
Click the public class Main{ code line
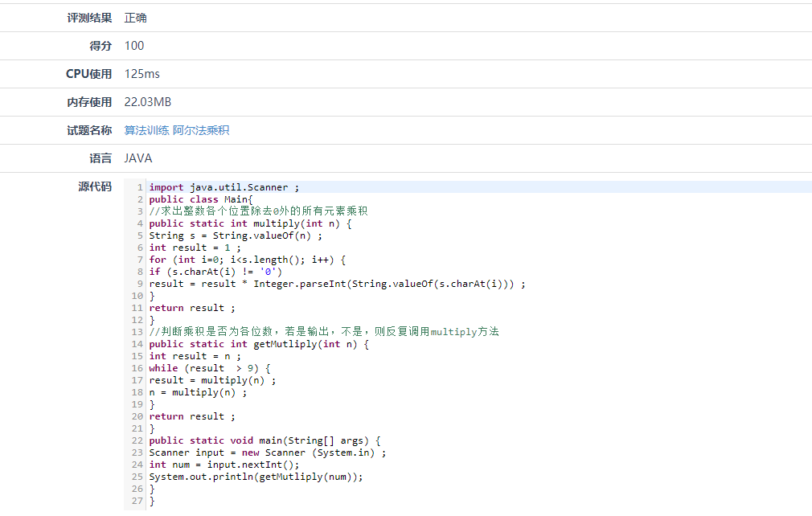[201, 199]
